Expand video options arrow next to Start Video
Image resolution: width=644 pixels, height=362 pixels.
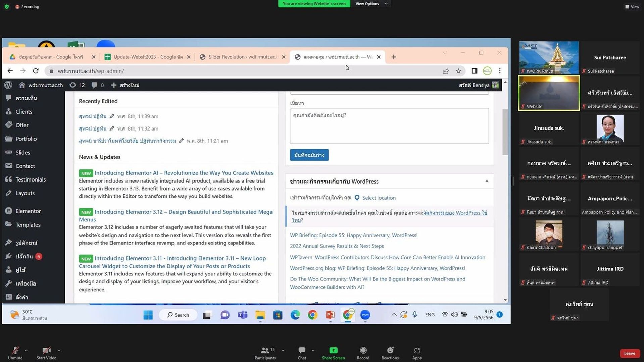pyautogui.click(x=59, y=350)
